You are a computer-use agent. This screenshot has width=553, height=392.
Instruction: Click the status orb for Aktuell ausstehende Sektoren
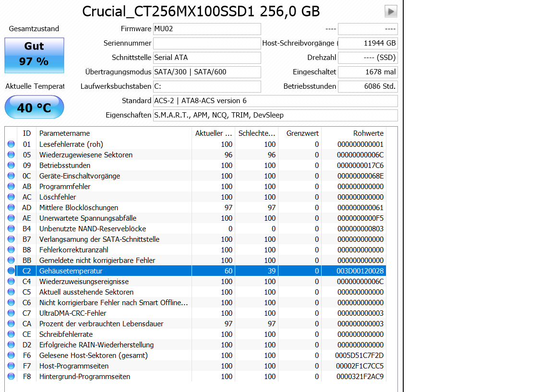(x=12, y=292)
